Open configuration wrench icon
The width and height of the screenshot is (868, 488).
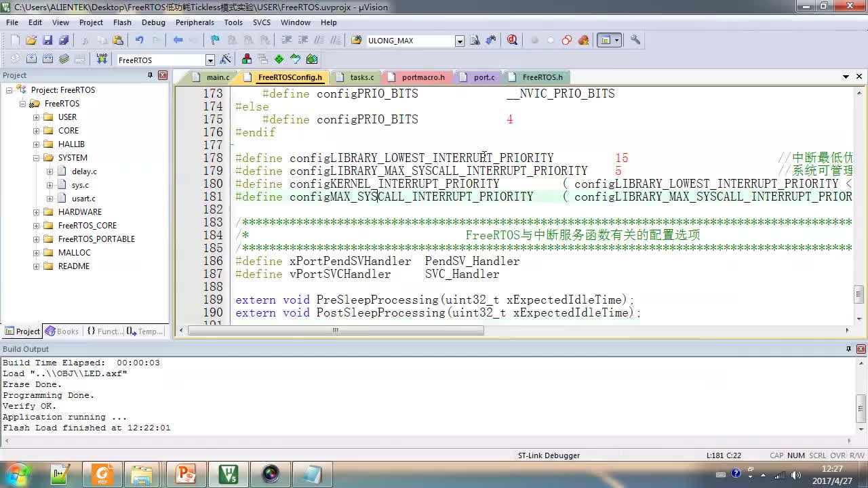(x=635, y=40)
